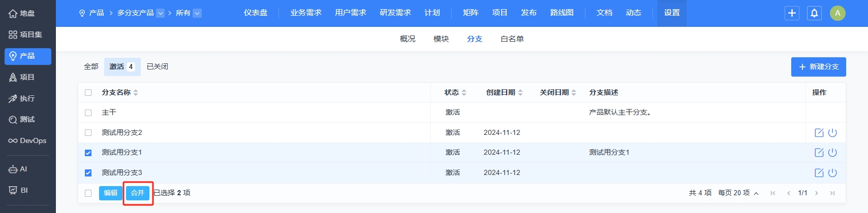This screenshot has height=213, width=868.
Task: Open the 计划 menu
Action: pos(432,13)
